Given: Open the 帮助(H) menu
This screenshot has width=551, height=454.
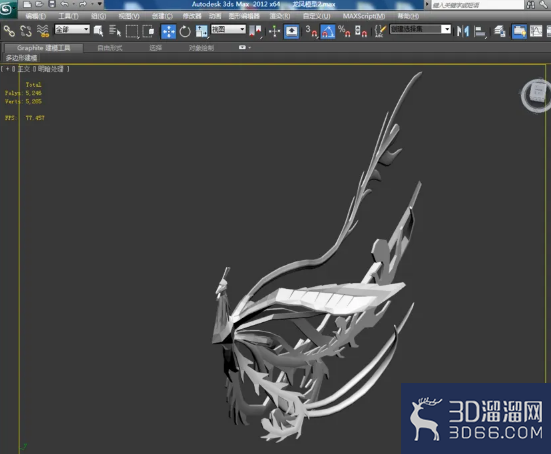Looking at the screenshot, I should coord(408,16).
